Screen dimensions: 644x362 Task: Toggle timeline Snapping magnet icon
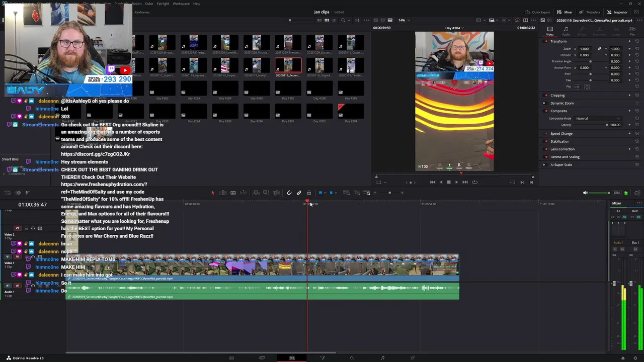point(289,193)
